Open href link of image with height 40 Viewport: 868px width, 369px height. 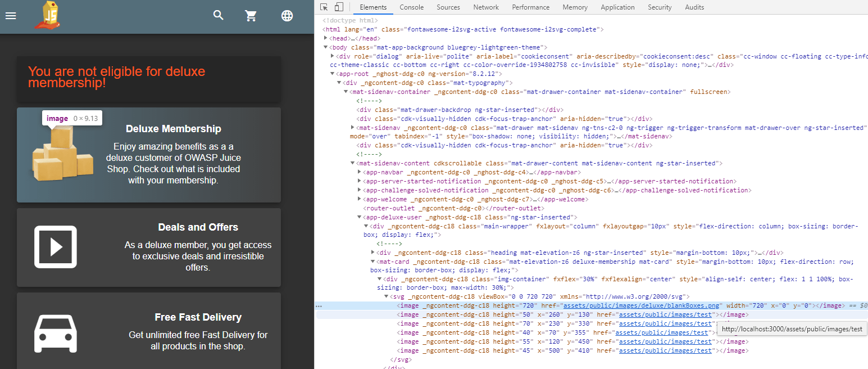(662, 332)
